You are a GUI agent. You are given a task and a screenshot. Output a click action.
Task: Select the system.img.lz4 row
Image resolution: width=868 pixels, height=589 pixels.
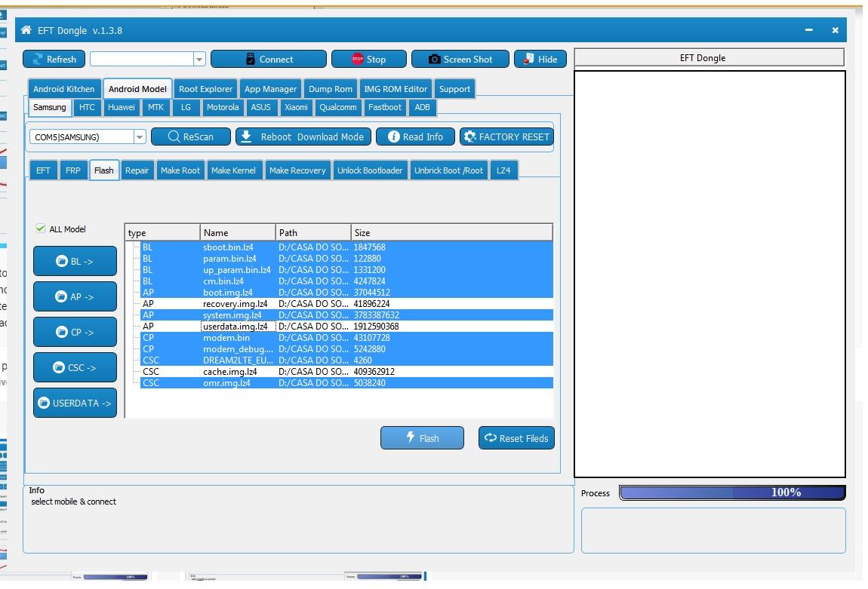tap(346, 315)
